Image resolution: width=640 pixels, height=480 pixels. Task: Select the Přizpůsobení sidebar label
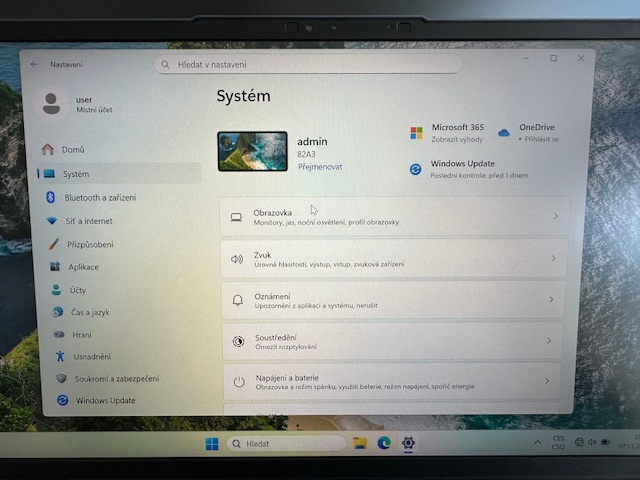pos(90,244)
